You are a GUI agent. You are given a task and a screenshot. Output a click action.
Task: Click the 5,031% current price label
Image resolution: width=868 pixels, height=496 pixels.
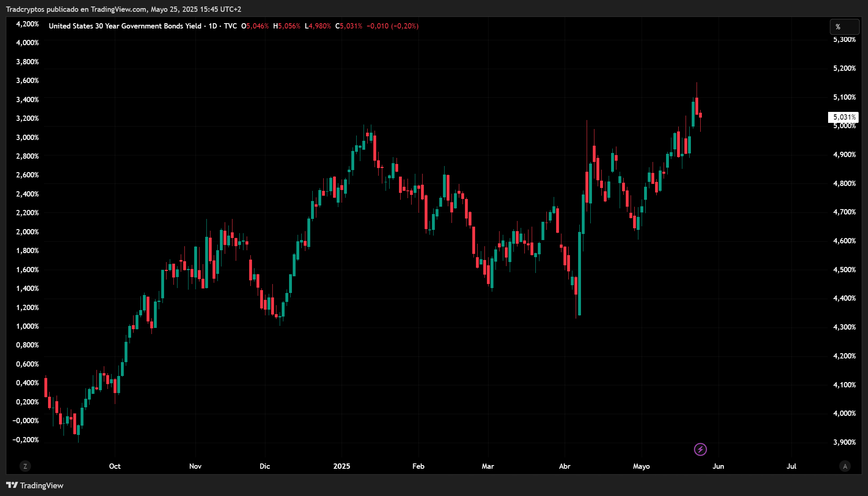click(x=844, y=117)
